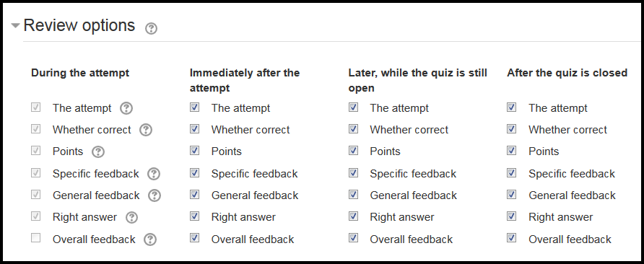Show help for Overall feedback
This screenshot has width=644, height=264.
150,239
